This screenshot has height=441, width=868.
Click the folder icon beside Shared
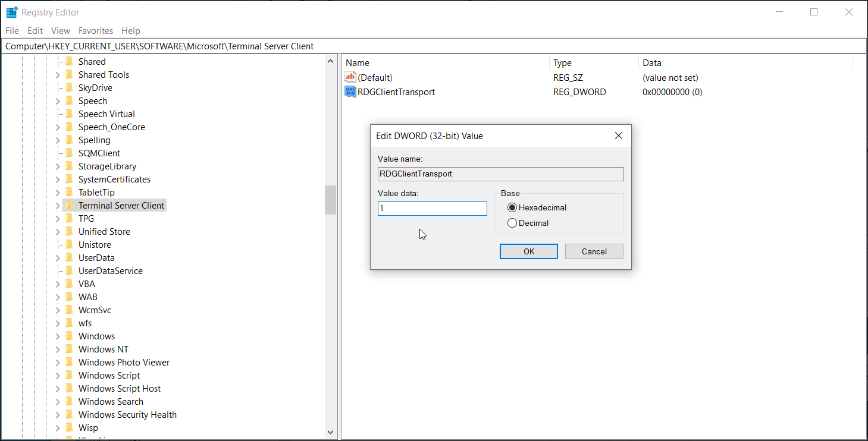[x=69, y=61]
